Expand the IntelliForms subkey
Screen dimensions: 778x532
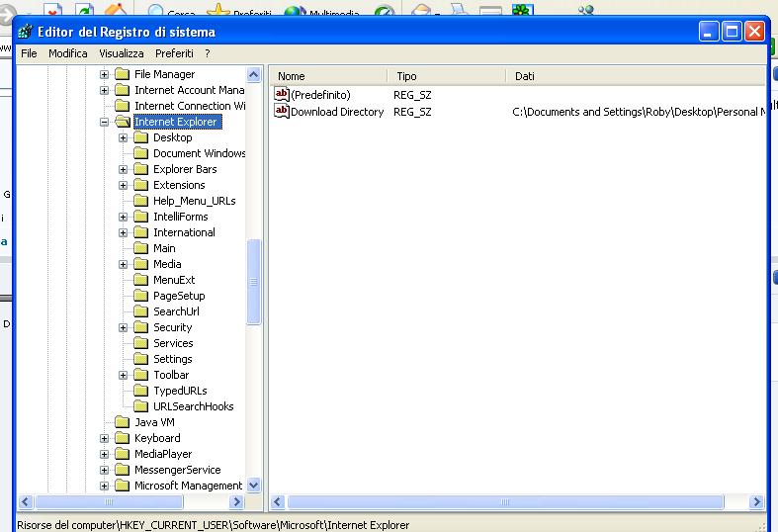tap(123, 217)
